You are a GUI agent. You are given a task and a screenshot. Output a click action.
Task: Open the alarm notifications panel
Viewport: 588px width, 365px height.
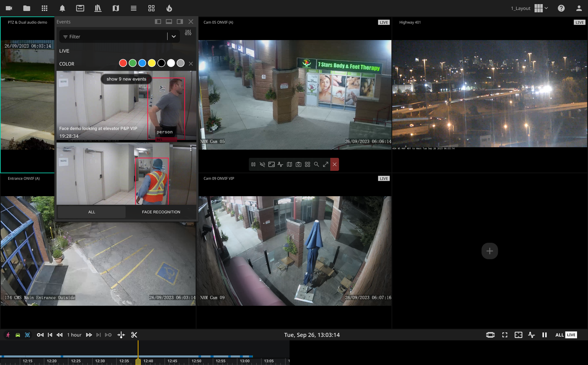(x=62, y=8)
